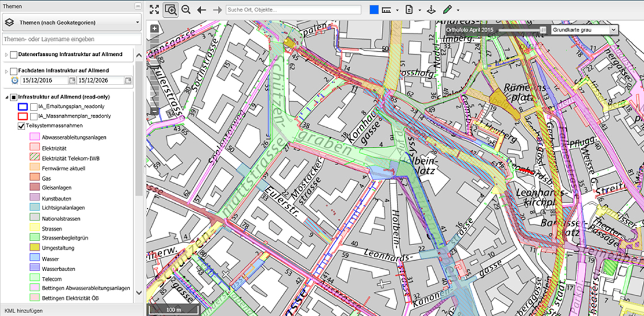
Task: Click the Orthofoto transparency slider handle
Action: (543, 29)
